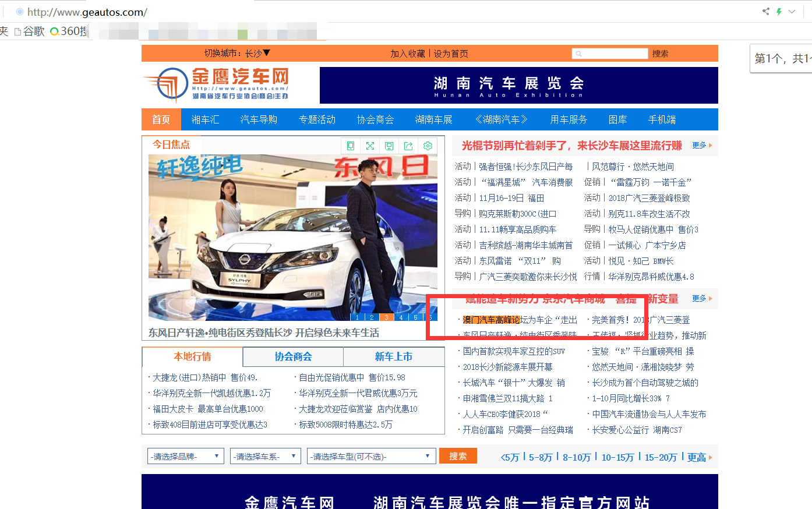Filter by price 10-15万

tap(617, 457)
